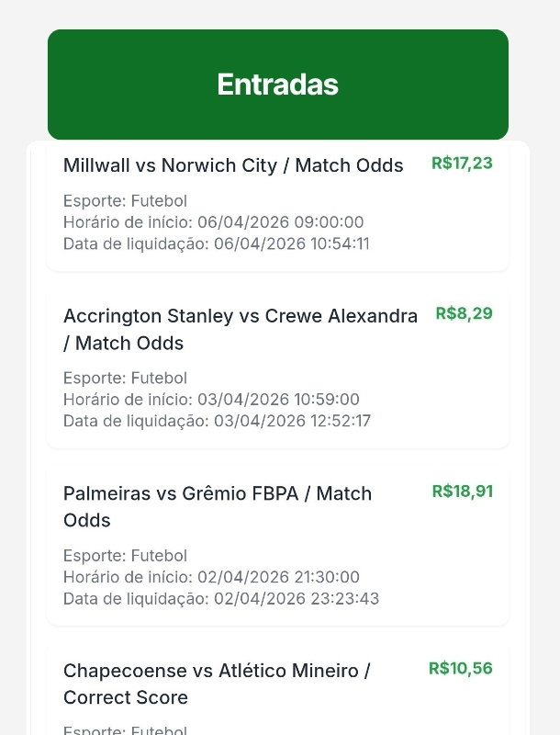Click settlement date 06/04/2026 10:54:11

click(217, 243)
